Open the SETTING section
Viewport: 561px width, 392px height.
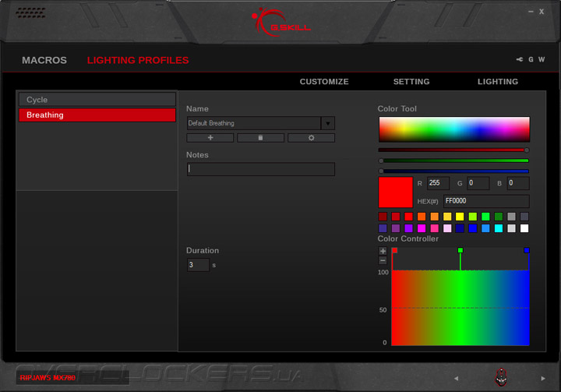click(x=411, y=82)
